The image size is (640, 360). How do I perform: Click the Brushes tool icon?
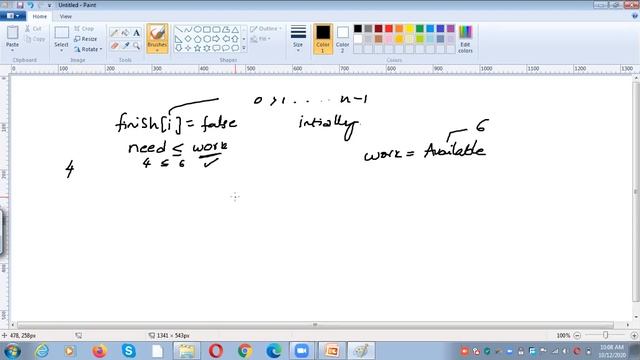(157, 33)
